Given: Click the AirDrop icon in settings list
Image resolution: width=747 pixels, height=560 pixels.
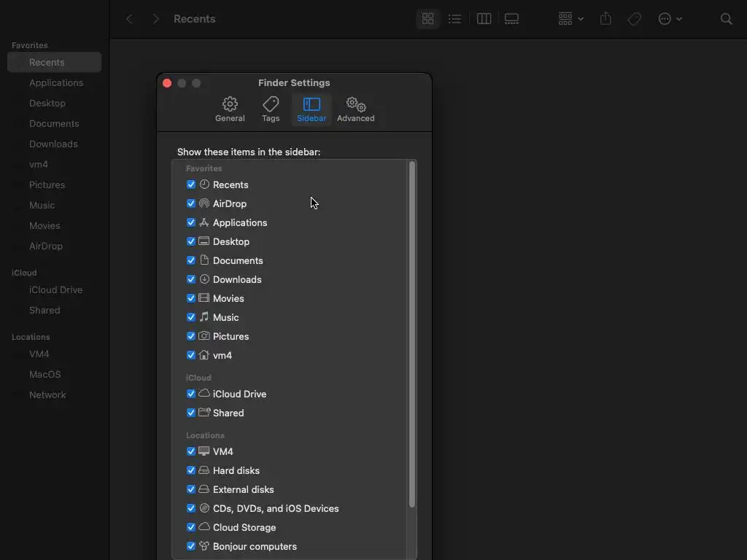Looking at the screenshot, I should tap(204, 203).
